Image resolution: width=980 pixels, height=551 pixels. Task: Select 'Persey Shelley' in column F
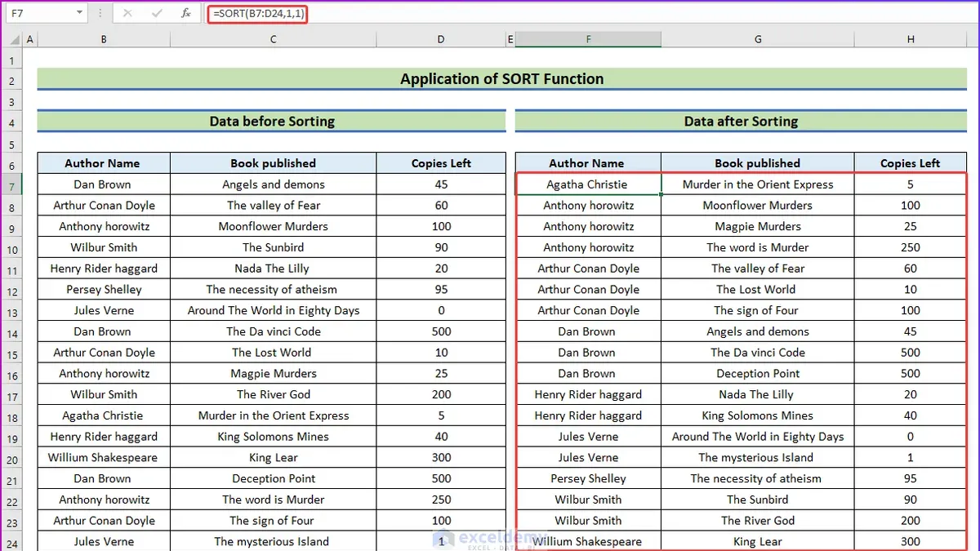[x=588, y=478]
